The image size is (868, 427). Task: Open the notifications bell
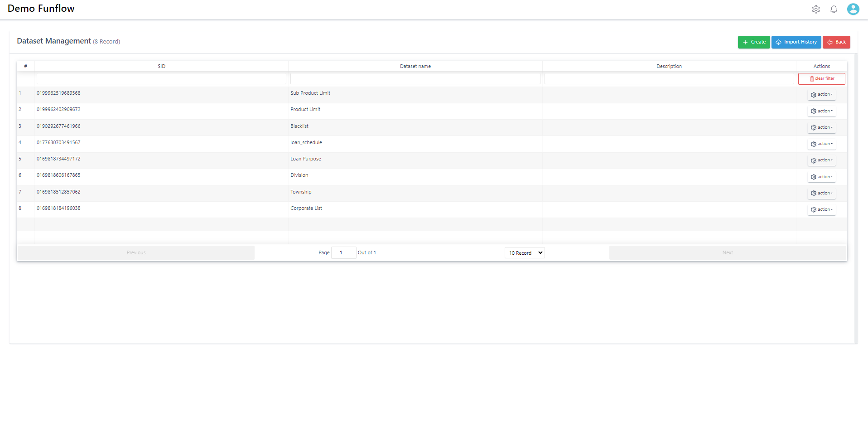click(834, 10)
